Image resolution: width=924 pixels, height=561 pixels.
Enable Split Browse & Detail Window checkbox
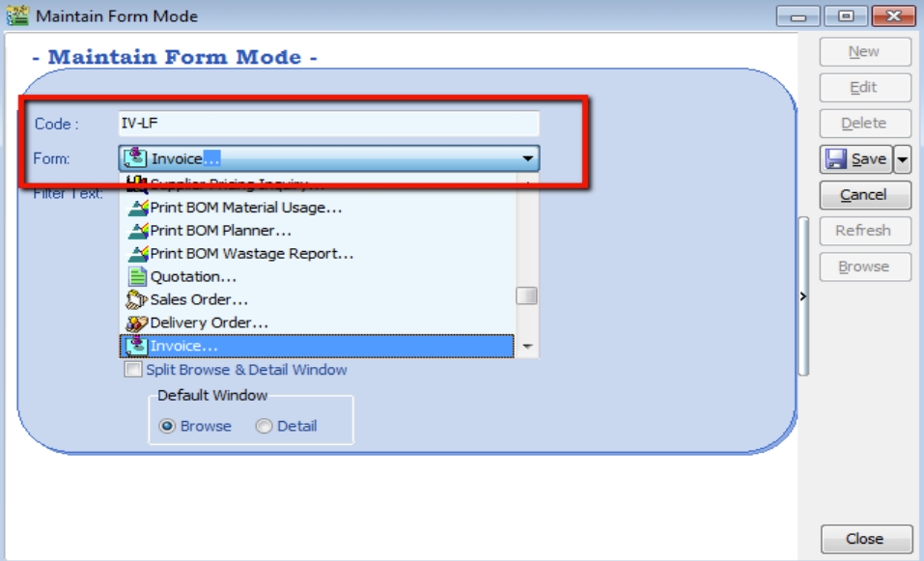[132, 370]
